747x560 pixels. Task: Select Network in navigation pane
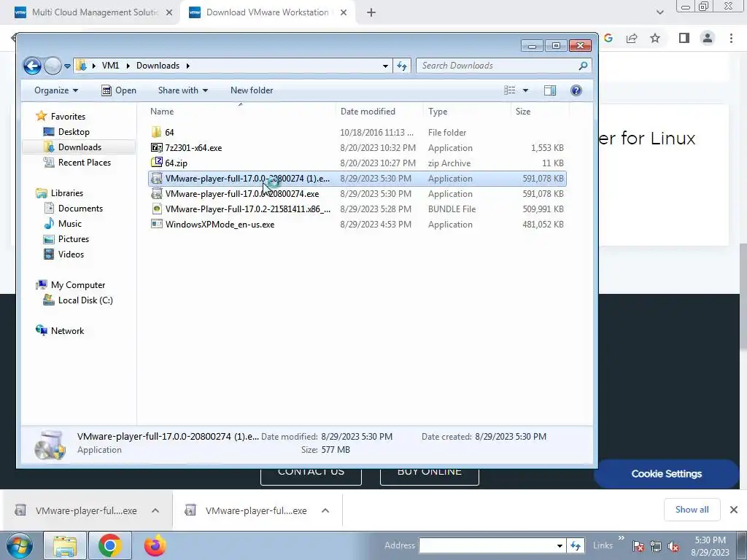click(x=67, y=330)
